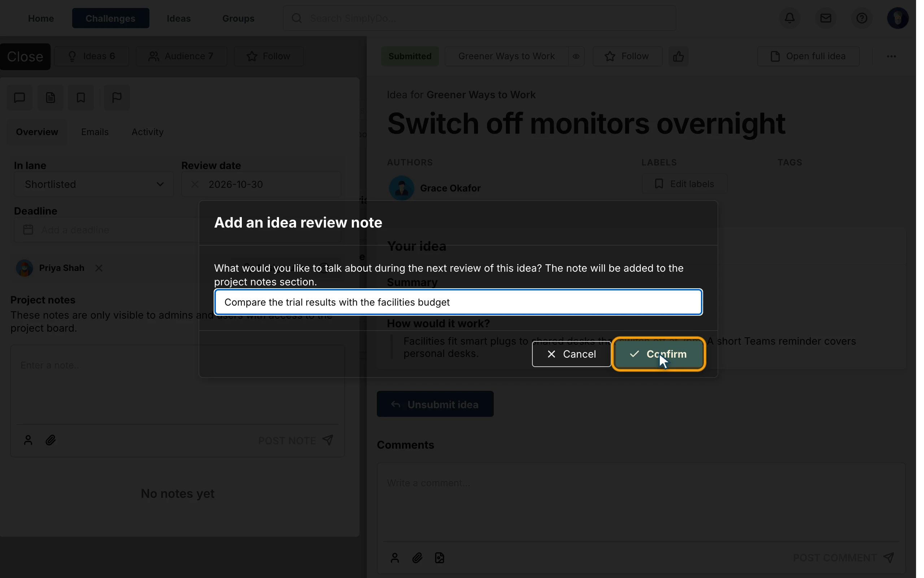
Task: Remove Priya Shah with the X icon
Action: pos(99,268)
